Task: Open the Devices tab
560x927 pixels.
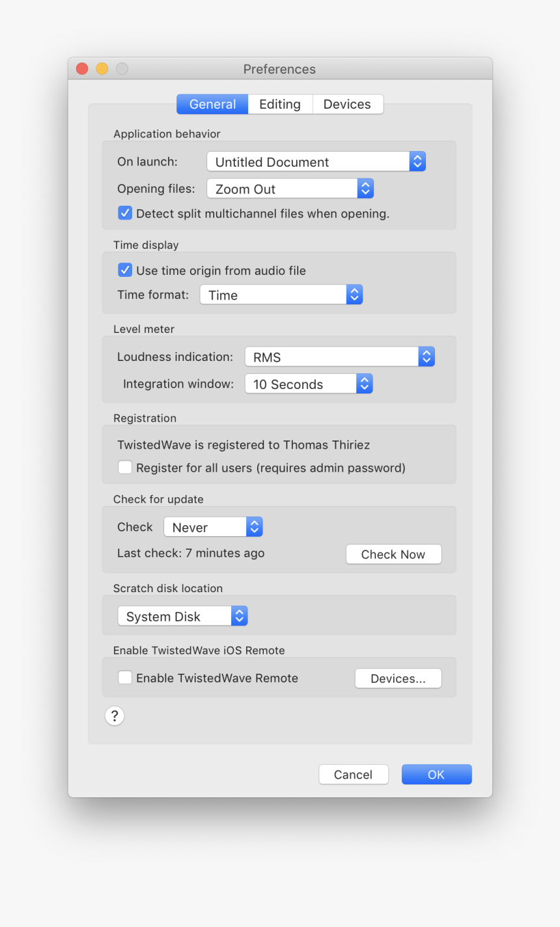Action: (347, 104)
